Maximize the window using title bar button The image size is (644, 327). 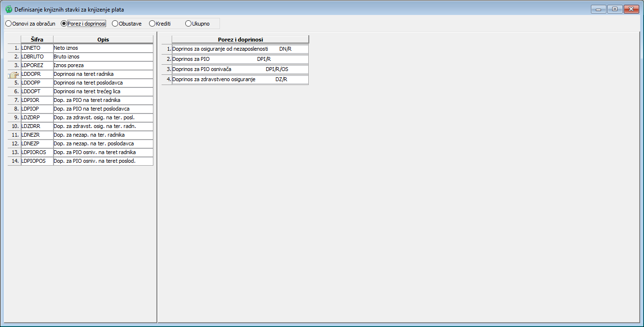[614, 9]
